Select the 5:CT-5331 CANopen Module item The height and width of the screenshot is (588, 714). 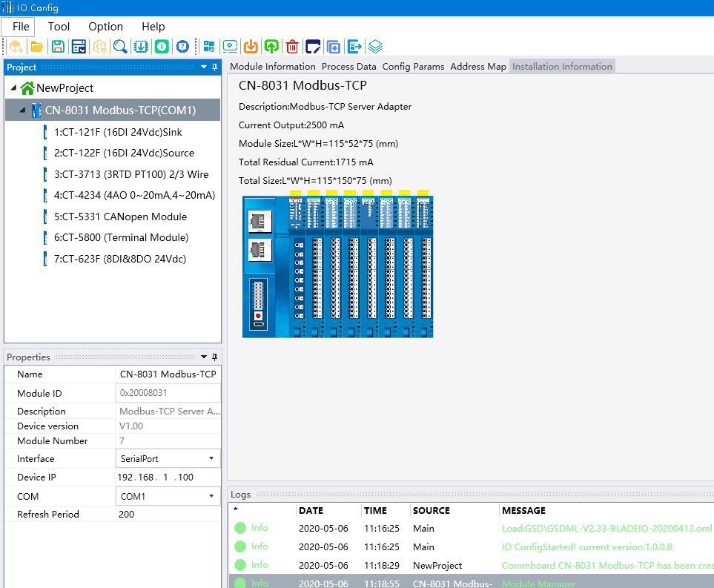point(120,217)
